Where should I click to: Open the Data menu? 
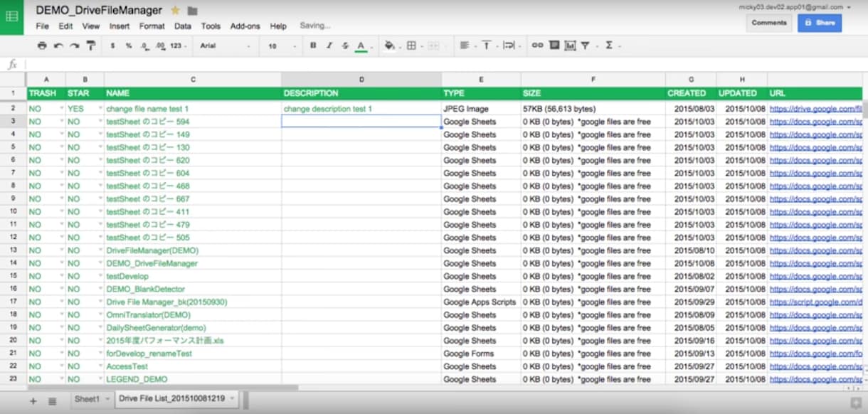tap(183, 26)
